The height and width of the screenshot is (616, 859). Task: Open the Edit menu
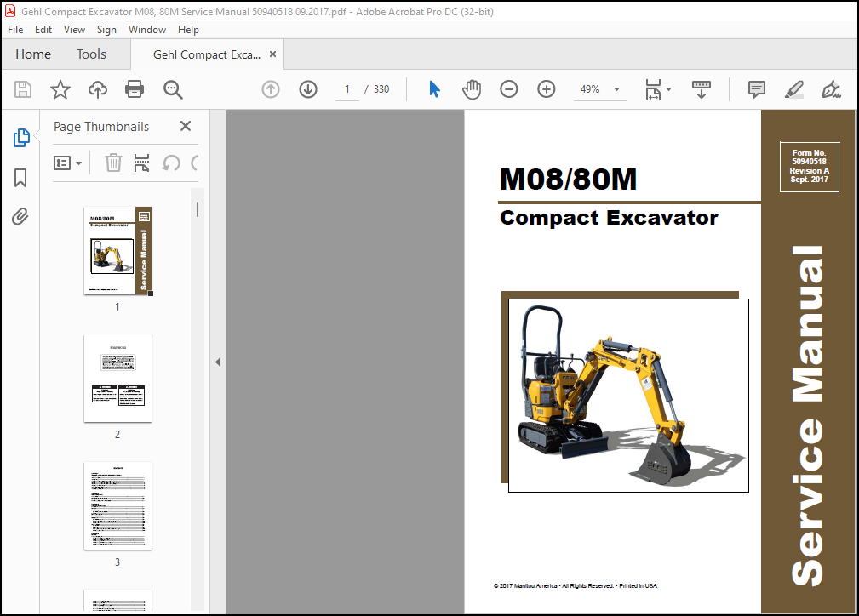coord(43,30)
